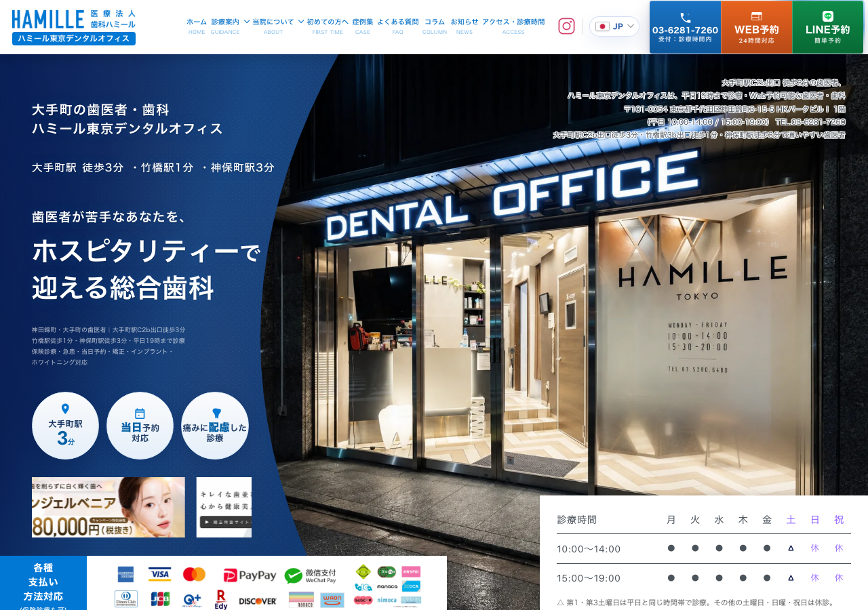The width and height of the screenshot is (868, 610).
Task: Open the clinic's Instagram page icon
Action: pos(566,26)
